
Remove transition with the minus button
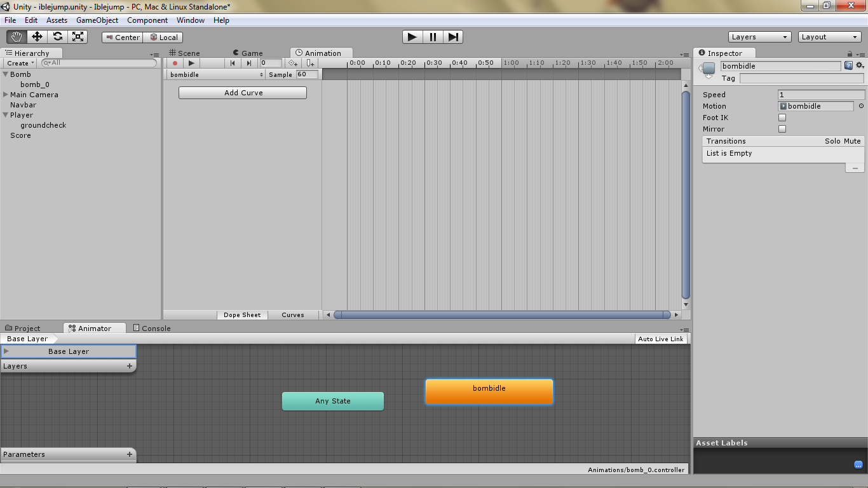click(855, 168)
